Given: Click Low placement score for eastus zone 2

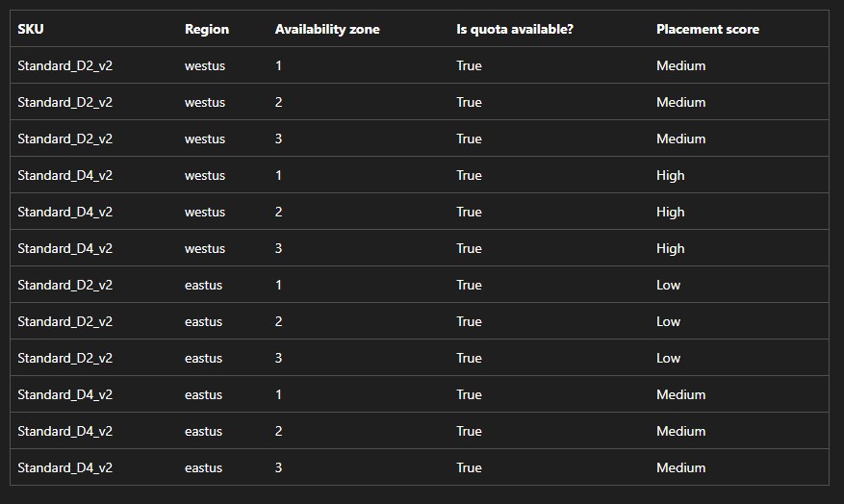Looking at the screenshot, I should tap(669, 322).
